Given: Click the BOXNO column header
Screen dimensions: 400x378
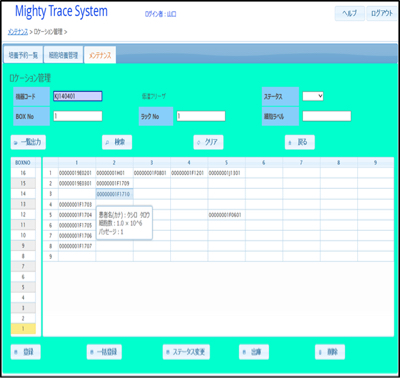Looking at the screenshot, I should coord(23,163).
